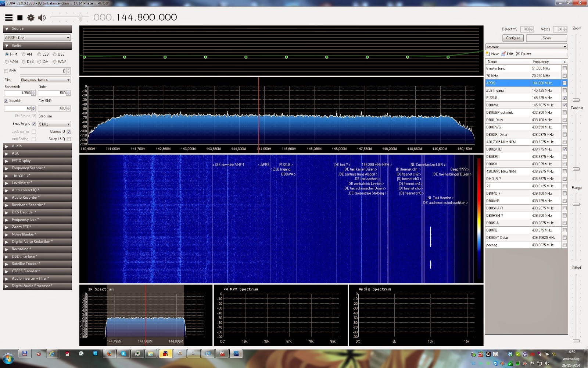Click the Scan button

[546, 38]
